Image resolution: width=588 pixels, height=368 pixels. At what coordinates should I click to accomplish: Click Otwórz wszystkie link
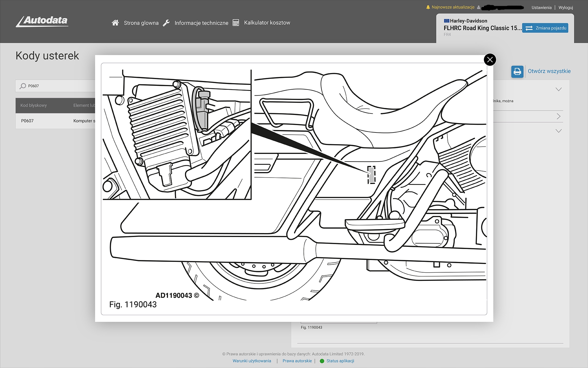[x=549, y=71]
